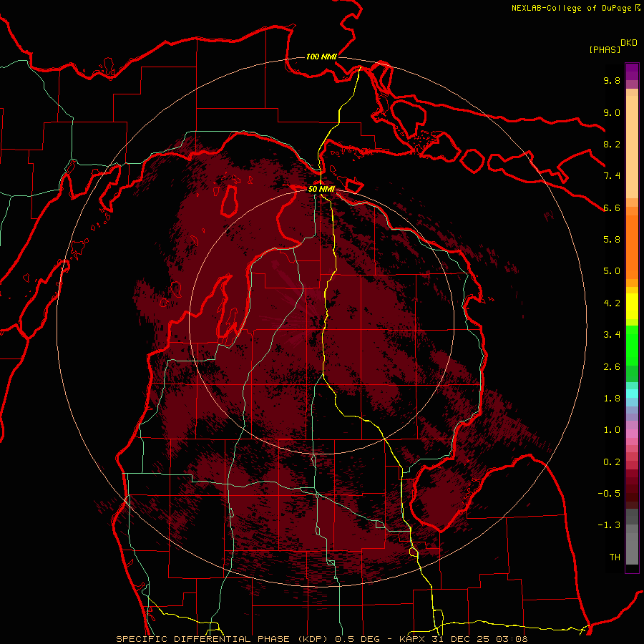Click the 9.8 value on color scale
The height and width of the screenshot is (644, 644).
[x=612, y=80]
